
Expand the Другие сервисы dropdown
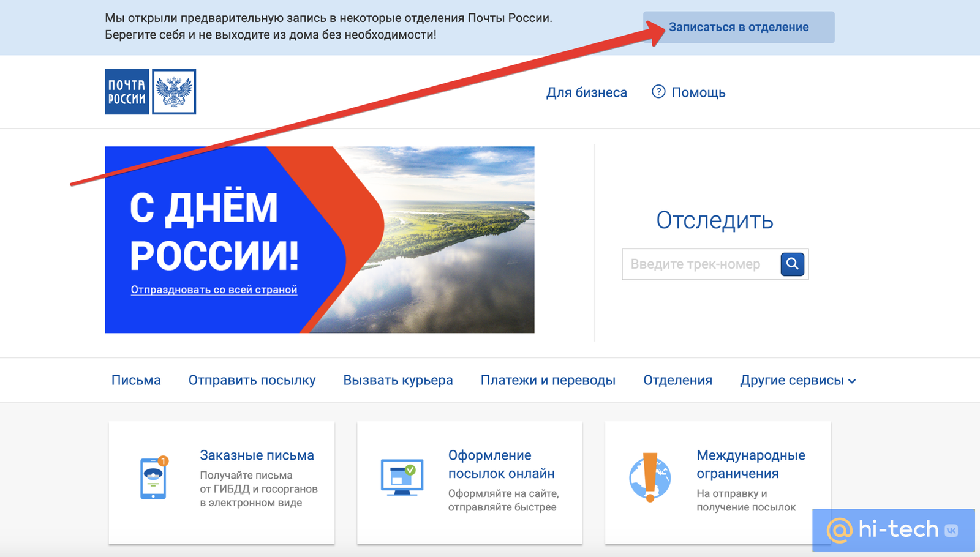[x=797, y=380]
